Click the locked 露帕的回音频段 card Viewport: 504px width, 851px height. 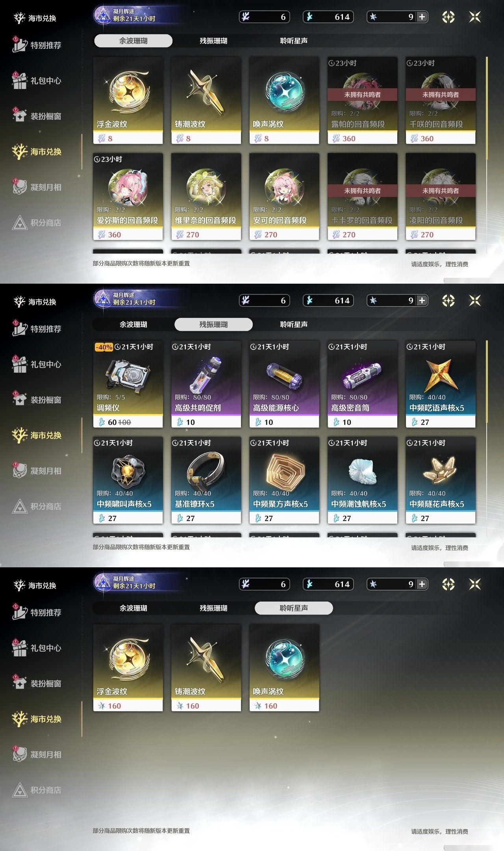[362, 100]
